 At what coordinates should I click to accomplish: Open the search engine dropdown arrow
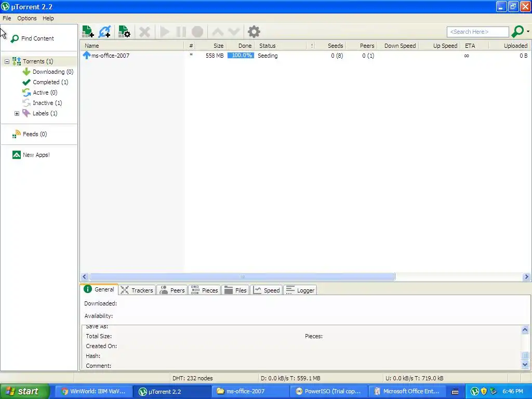pos(528,32)
